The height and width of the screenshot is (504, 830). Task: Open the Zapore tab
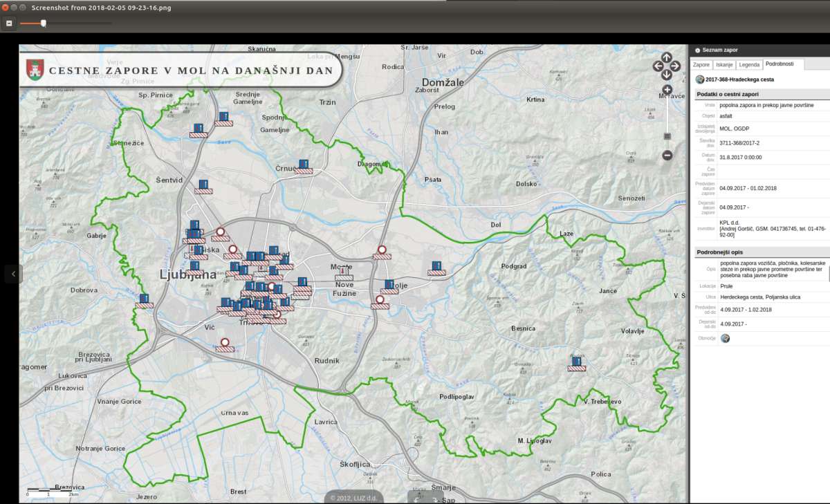pyautogui.click(x=702, y=64)
